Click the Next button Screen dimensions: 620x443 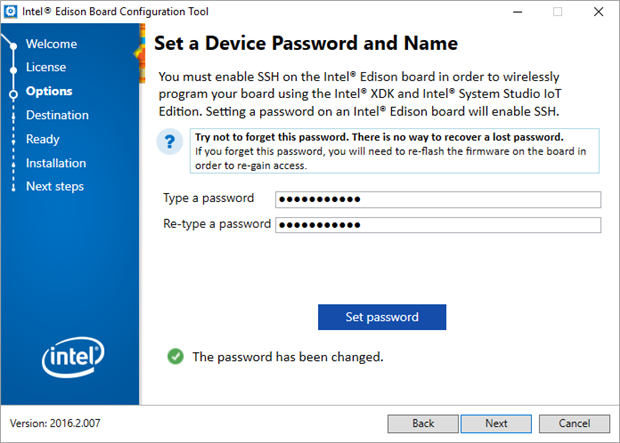pyautogui.click(x=496, y=423)
